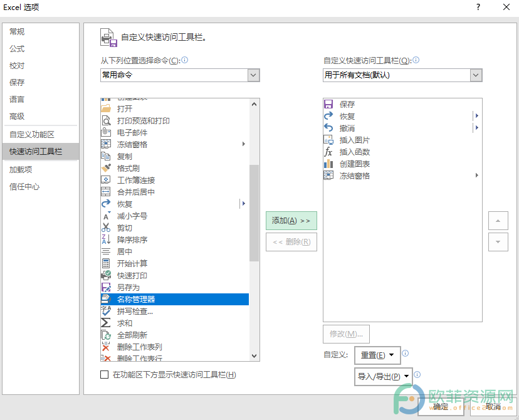Click the 创建图表 chart icon in right list
519x420 pixels.
(328, 164)
